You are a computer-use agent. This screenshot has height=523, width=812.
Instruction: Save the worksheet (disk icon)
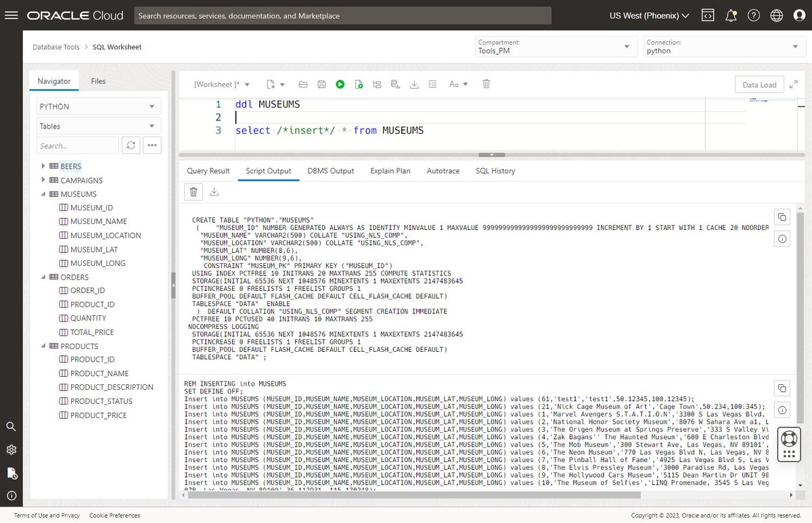(321, 85)
